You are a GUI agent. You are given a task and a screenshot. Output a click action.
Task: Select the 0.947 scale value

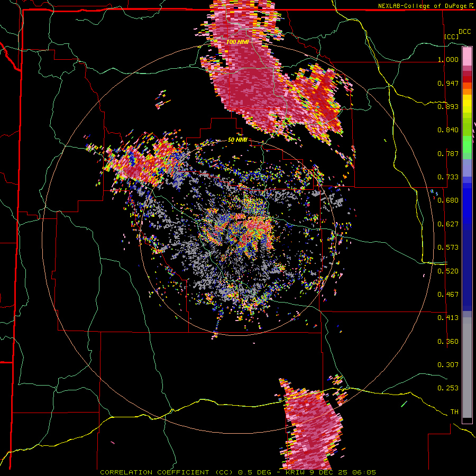[448, 83]
